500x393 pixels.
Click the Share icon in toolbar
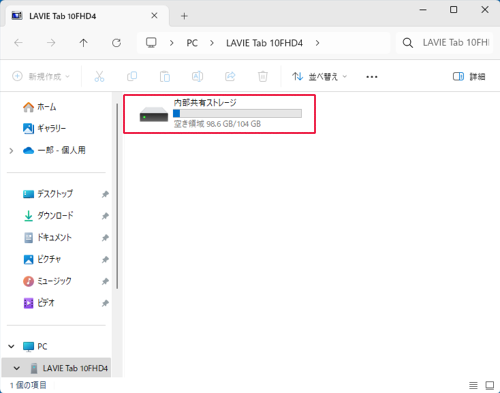(x=230, y=77)
